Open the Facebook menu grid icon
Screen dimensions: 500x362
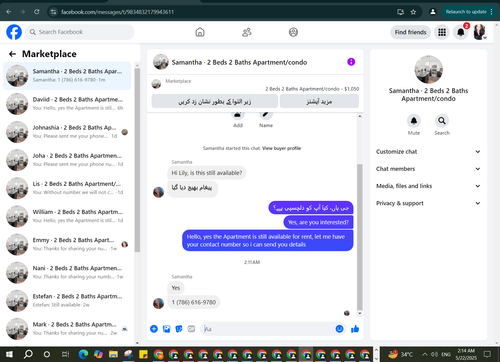tap(442, 32)
